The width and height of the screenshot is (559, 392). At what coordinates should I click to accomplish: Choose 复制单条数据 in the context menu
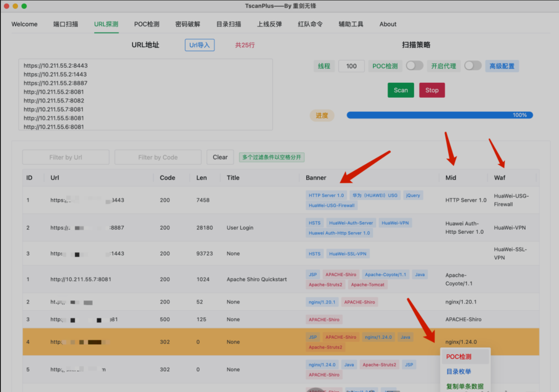(465, 386)
